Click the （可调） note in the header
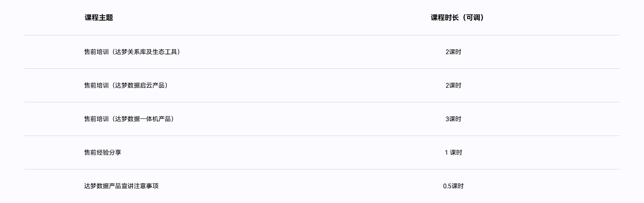This screenshot has height=203, width=644. [x=473, y=18]
